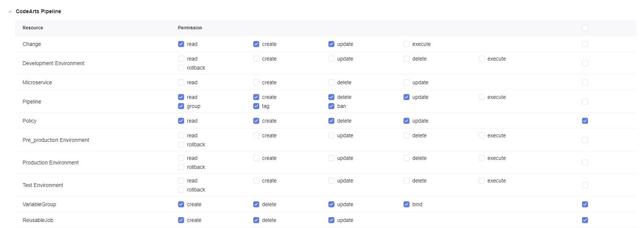Uncheck group permission for Pipeline
This screenshot has width=644, height=228.
click(x=181, y=106)
